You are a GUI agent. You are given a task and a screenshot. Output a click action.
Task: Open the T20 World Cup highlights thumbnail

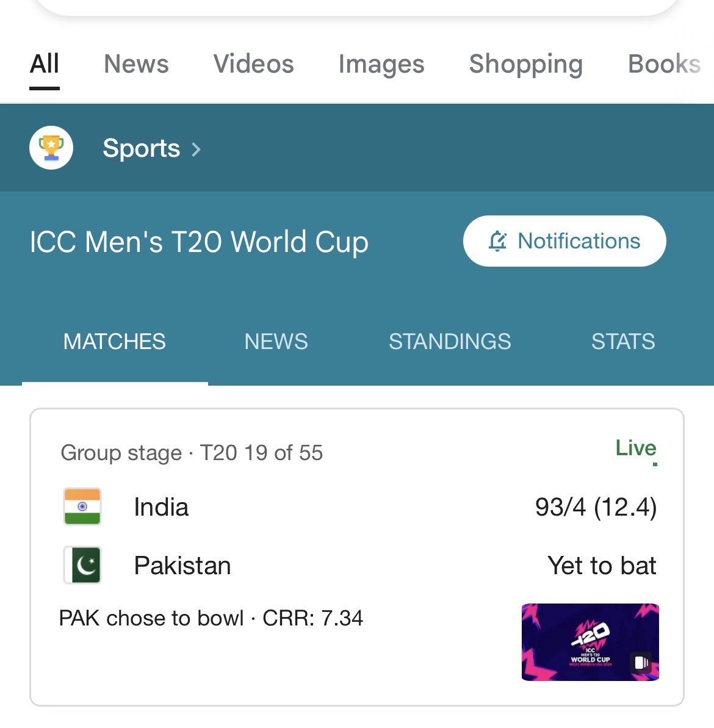point(590,642)
